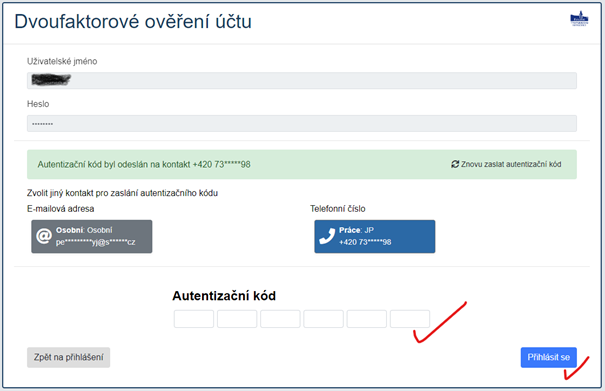
Task: Click 'Zvolit jiný kontakt' label text
Action: (122, 193)
